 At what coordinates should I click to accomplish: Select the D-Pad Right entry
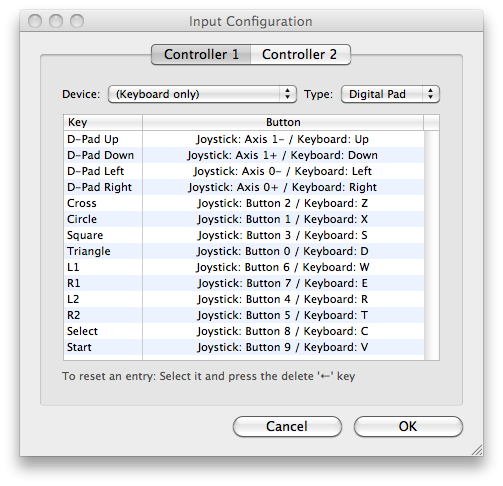(244, 187)
